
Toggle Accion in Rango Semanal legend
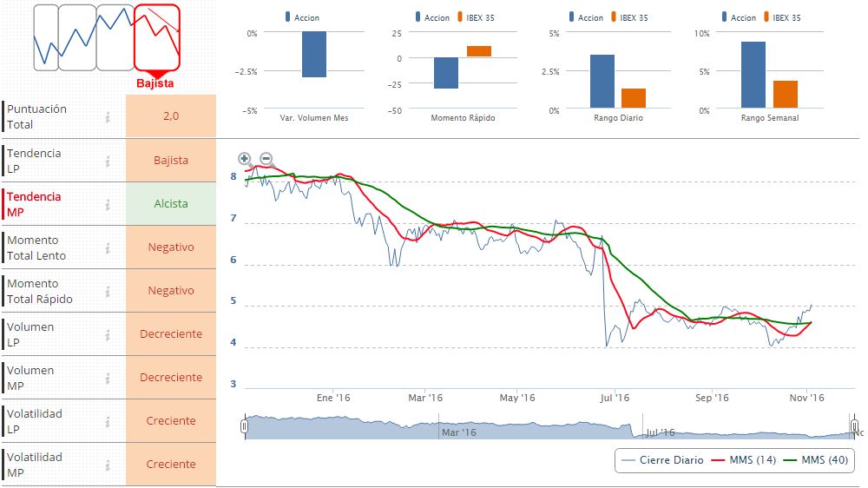739,17
